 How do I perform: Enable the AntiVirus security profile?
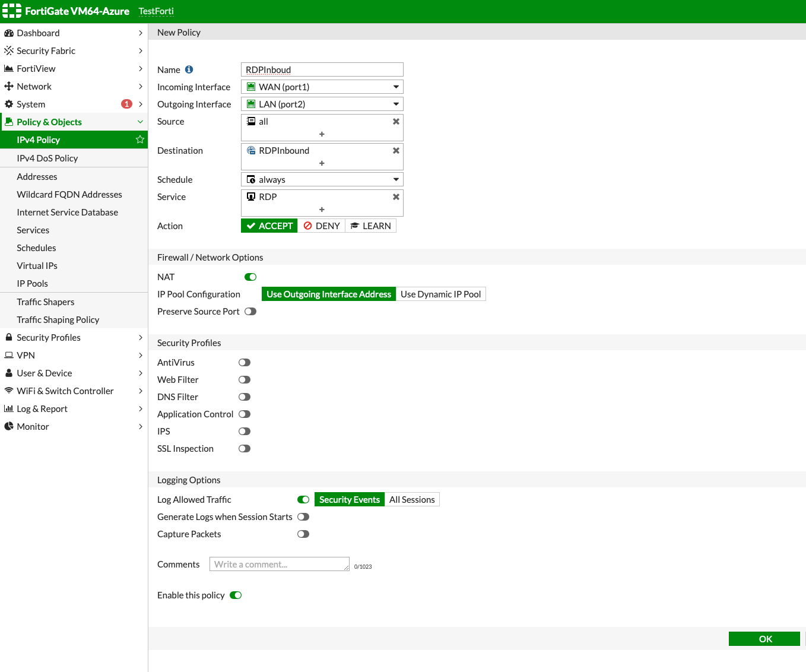click(x=244, y=362)
